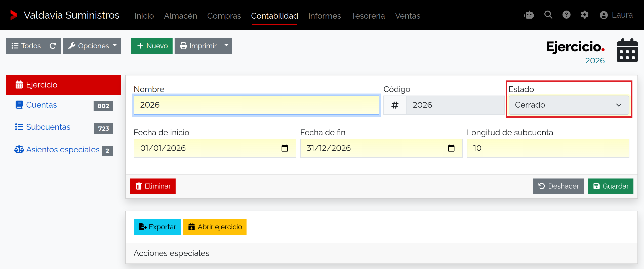This screenshot has height=269, width=644.
Task: Click the Exportar button
Action: click(x=157, y=227)
